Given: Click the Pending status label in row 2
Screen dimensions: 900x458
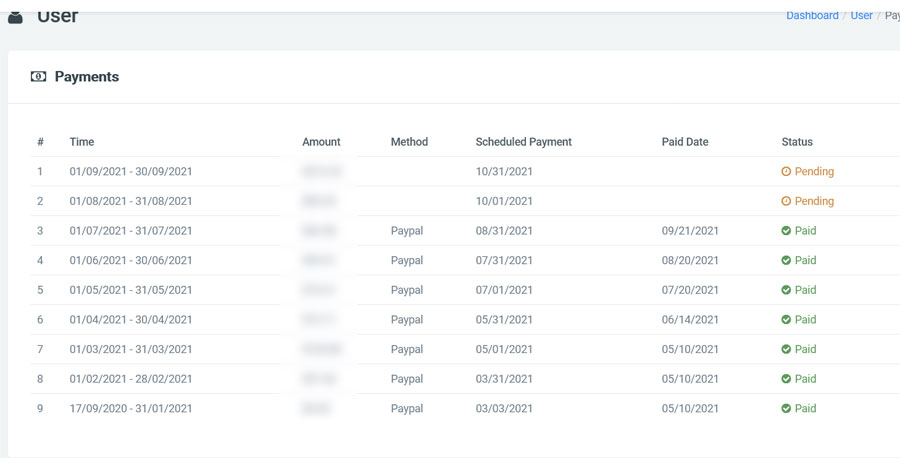Looking at the screenshot, I should tap(814, 201).
